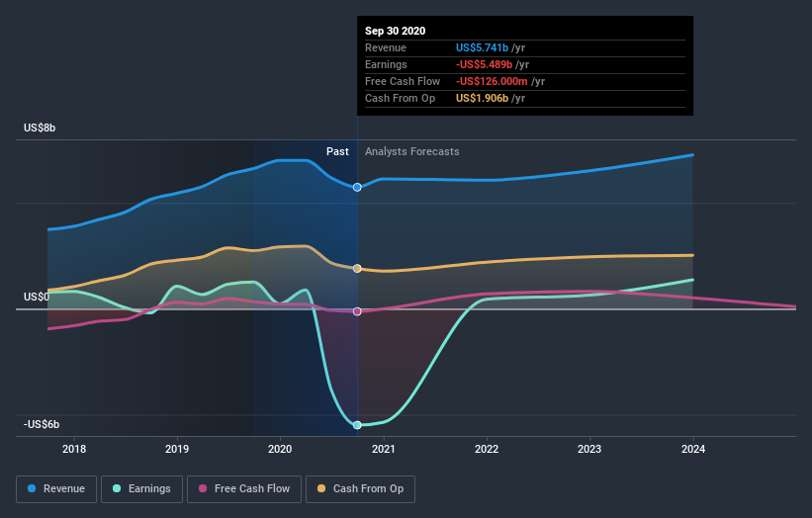Click the blue Revenue data point marker

click(357, 187)
